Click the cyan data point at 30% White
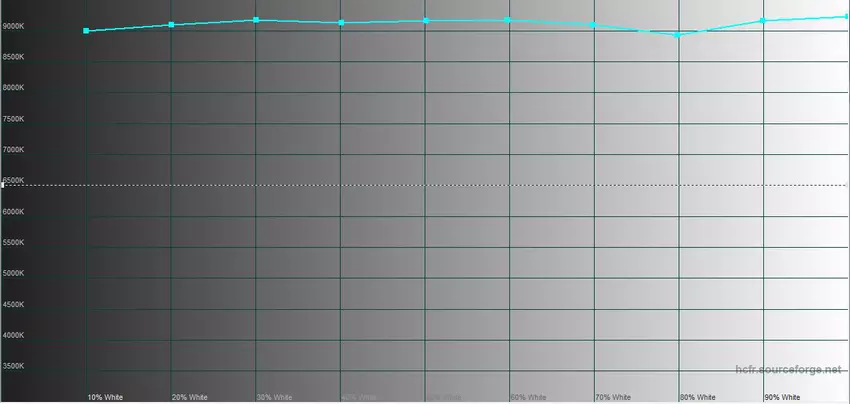Screen dimensions: 850x404 click(x=256, y=20)
